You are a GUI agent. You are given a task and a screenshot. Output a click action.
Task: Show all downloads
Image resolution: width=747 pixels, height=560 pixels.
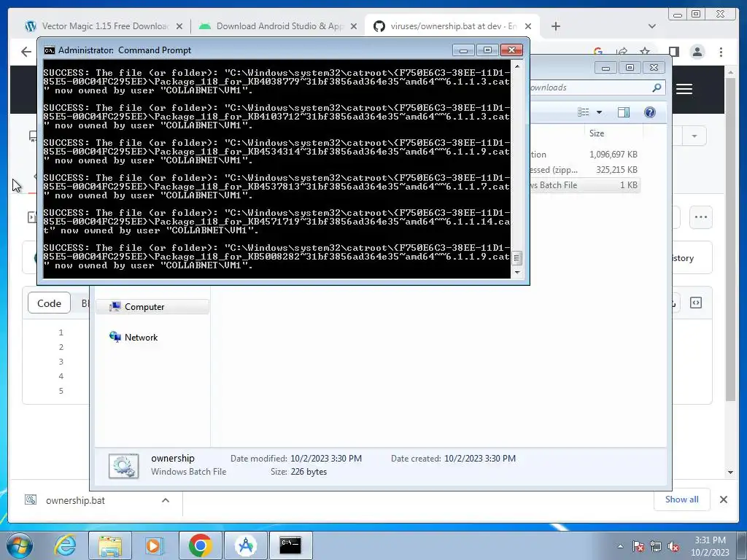682,499
